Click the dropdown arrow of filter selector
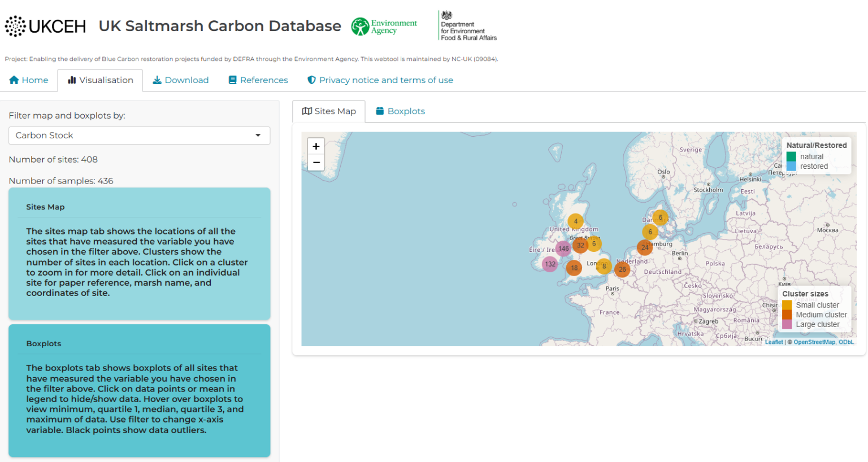This screenshot has height=462, width=868. click(258, 136)
